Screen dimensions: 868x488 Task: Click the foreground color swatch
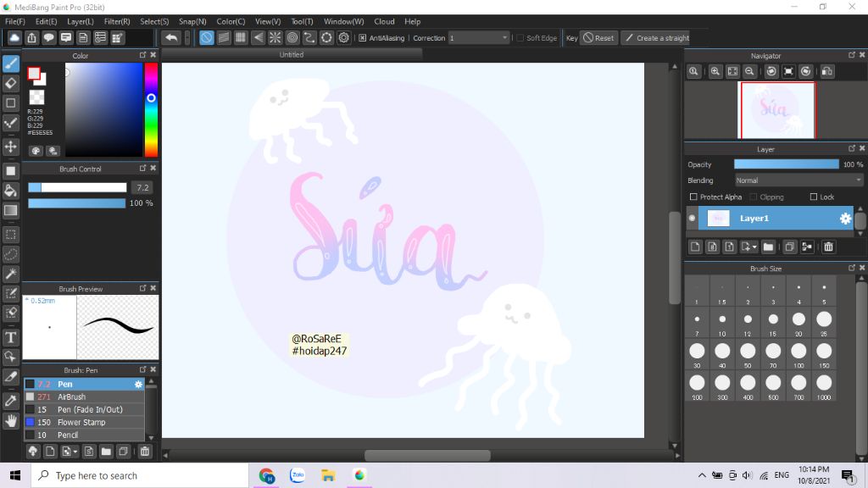34,74
